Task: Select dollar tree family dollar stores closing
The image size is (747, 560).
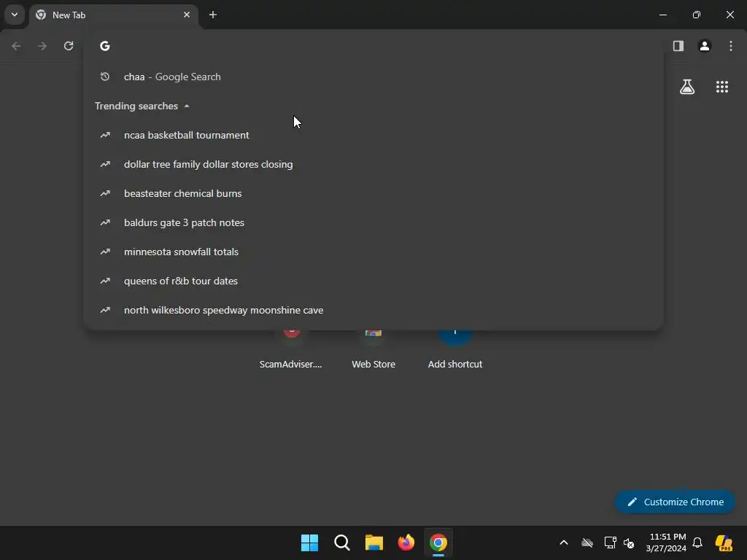Action: click(x=373, y=164)
